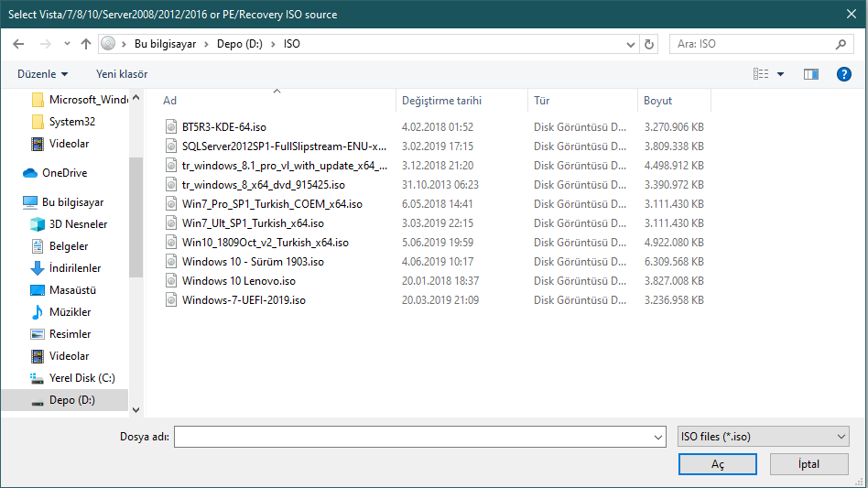
Task: Click the Aç button to open
Action: [x=718, y=464]
